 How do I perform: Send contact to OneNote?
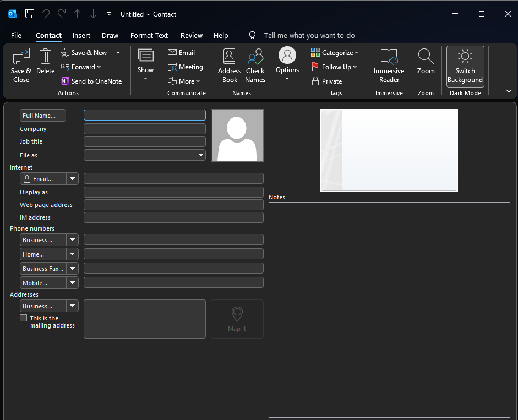[91, 81]
